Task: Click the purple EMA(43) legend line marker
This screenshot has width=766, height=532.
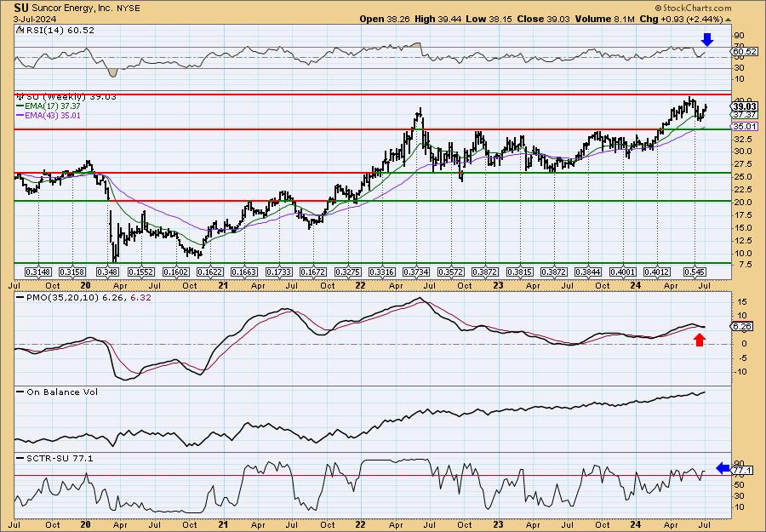Action: (x=20, y=116)
